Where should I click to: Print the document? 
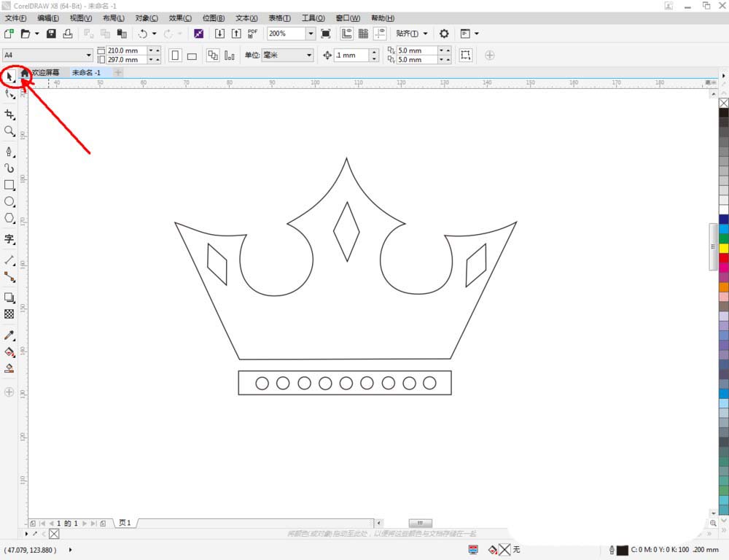pyautogui.click(x=68, y=34)
